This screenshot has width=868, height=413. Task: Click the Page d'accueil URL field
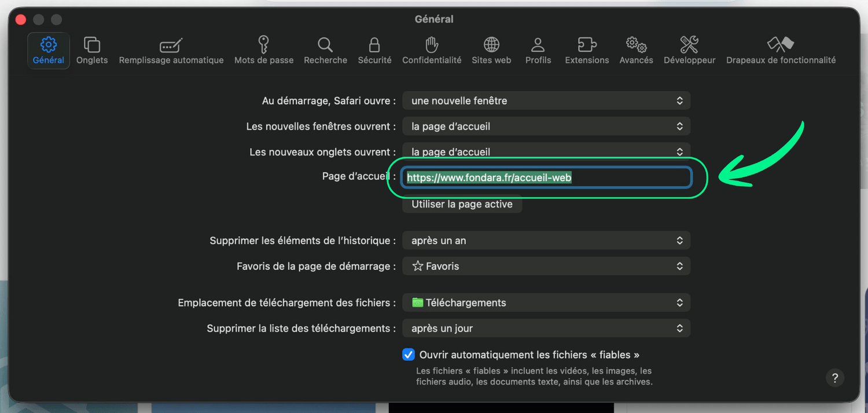(x=547, y=178)
